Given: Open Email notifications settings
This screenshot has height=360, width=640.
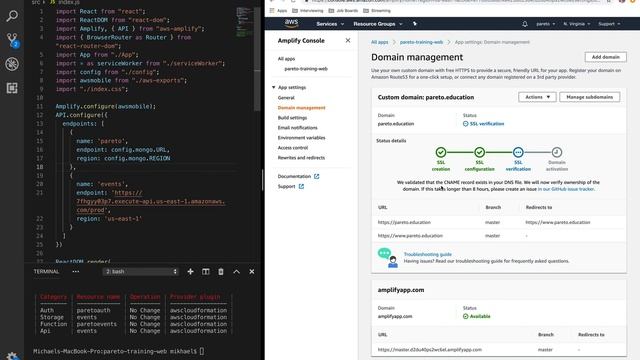Looking at the screenshot, I should coord(297,128).
